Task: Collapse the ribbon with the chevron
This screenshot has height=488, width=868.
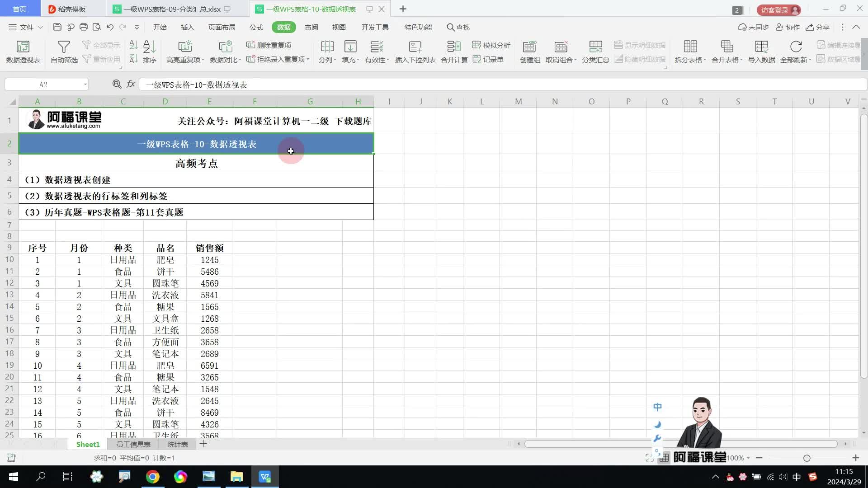Action: point(856,27)
